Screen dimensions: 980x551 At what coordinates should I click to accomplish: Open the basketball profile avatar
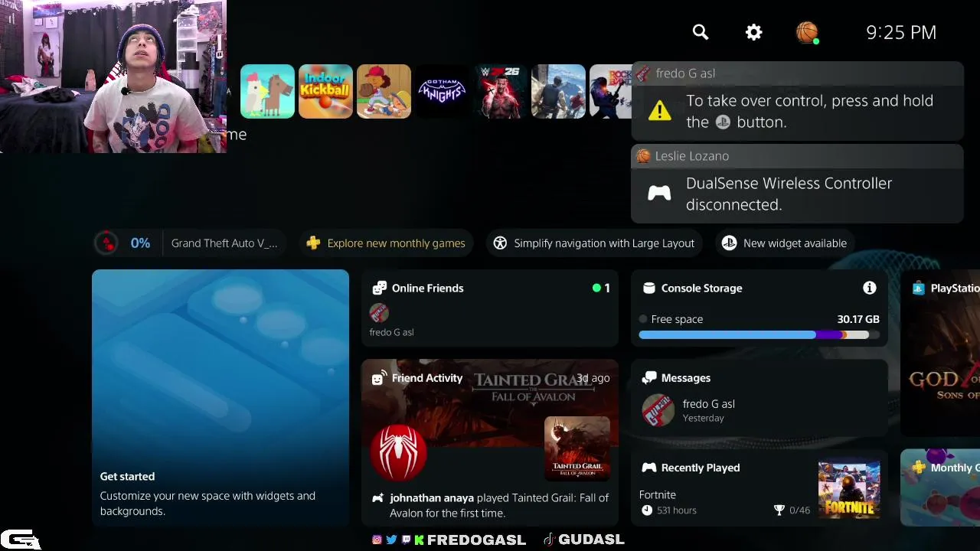(x=807, y=32)
